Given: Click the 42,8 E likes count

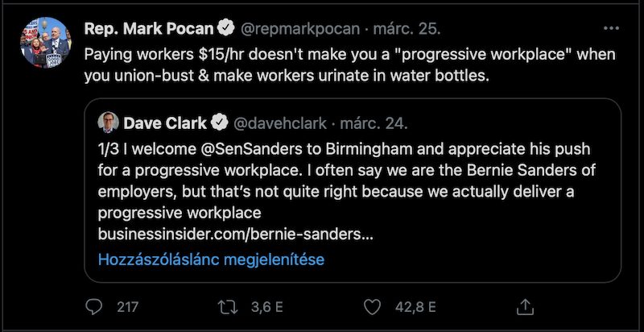Looking at the screenshot, I should 415,306.
